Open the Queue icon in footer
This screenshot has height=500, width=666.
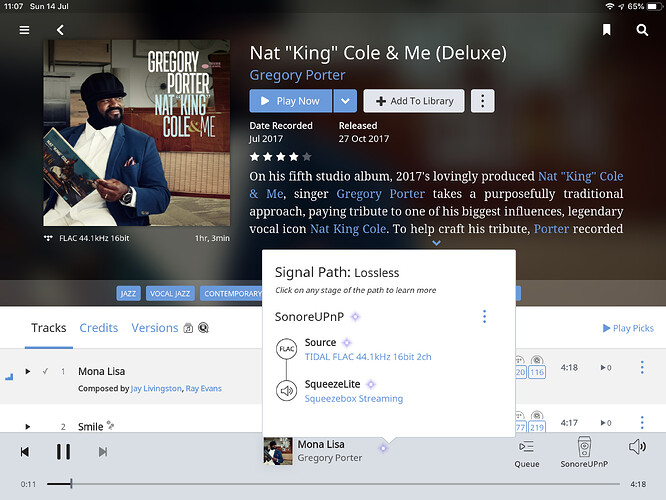tap(527, 452)
